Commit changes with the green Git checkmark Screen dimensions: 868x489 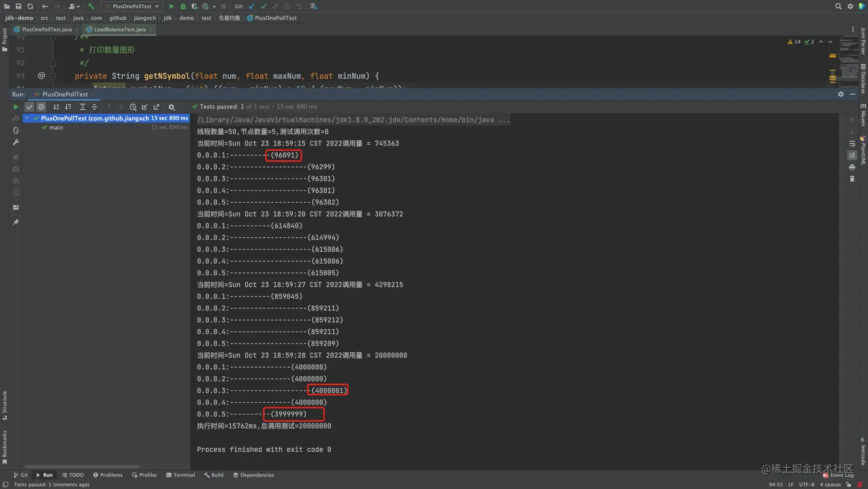point(263,6)
